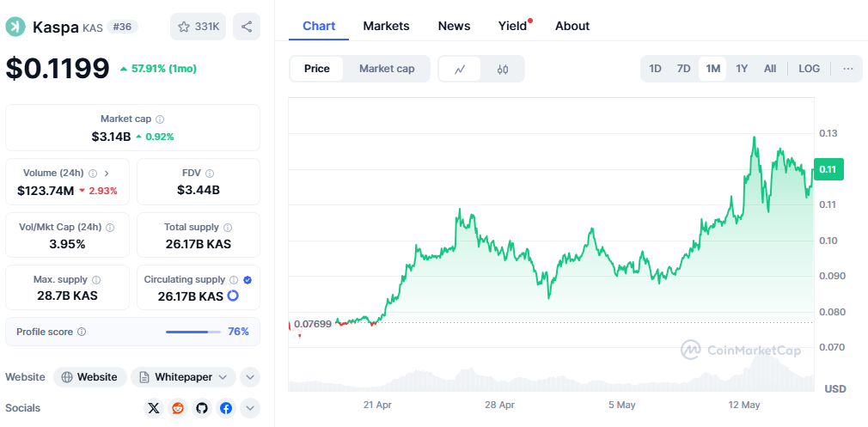Image resolution: width=868 pixels, height=427 pixels.
Task: Click the 0.07699 opening price label
Action: point(313,324)
